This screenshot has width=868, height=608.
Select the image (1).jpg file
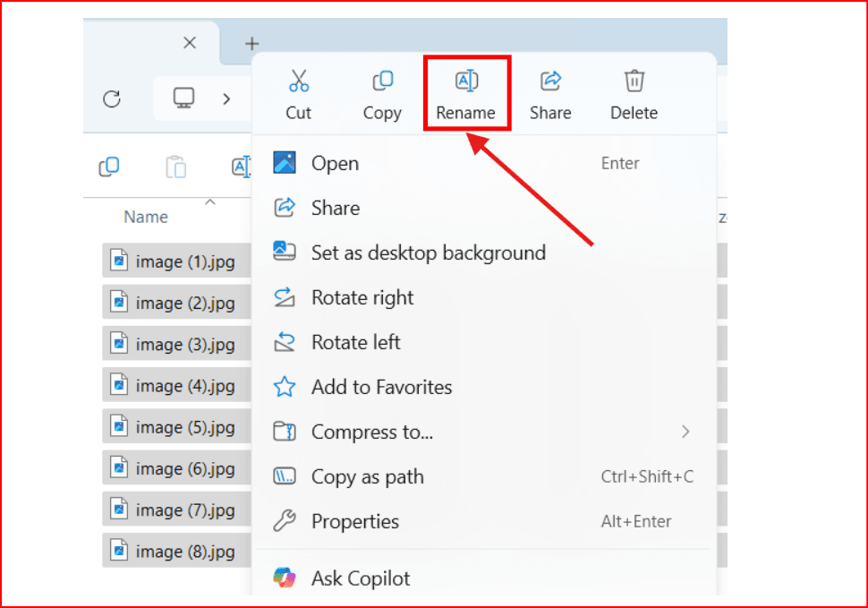tap(184, 261)
